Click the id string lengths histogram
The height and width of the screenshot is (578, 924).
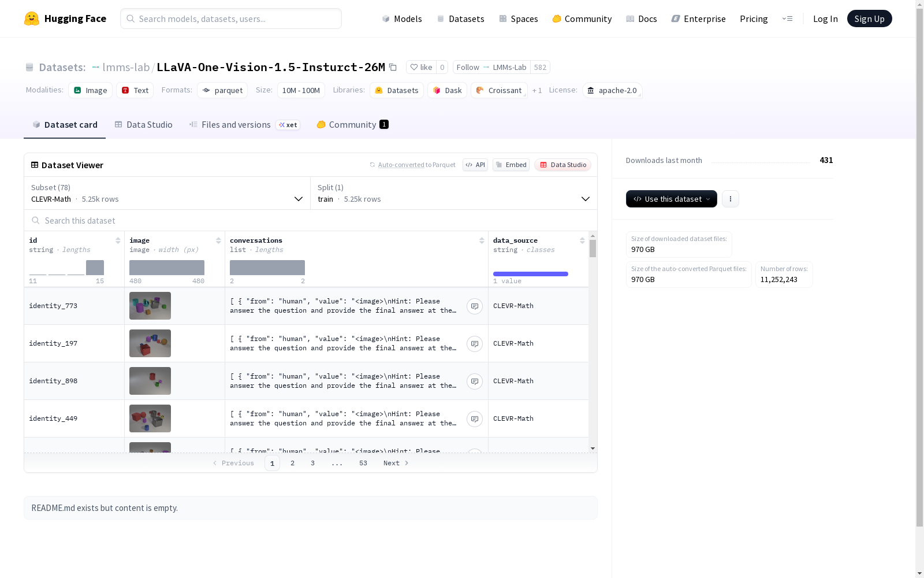click(x=66, y=268)
